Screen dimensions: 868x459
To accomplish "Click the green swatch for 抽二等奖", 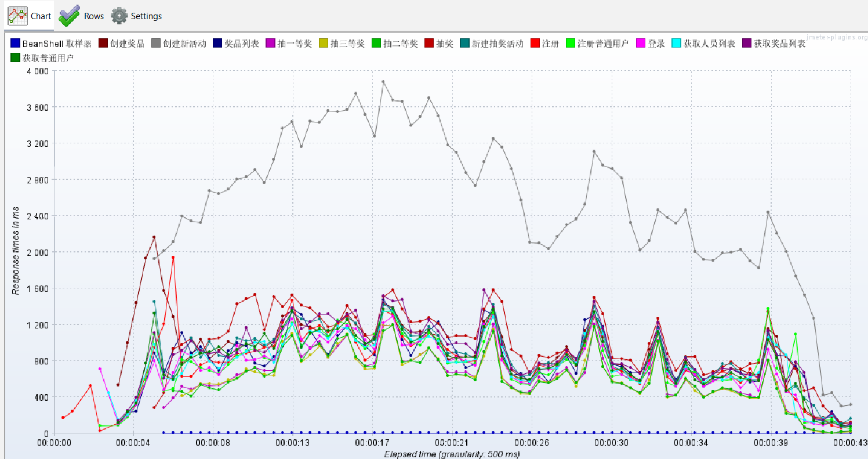I will click(x=376, y=44).
